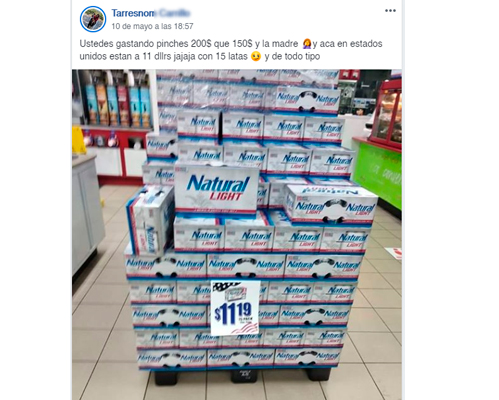Click the large front Natural Light box
Image resolution: width=499 pixels, height=400 pixels.
coord(217,187)
